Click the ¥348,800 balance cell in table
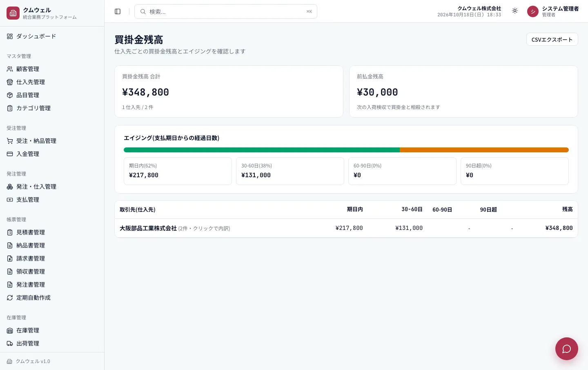 [559, 228]
